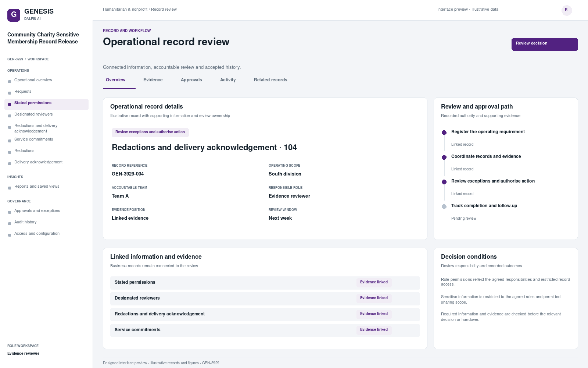Image resolution: width=588 pixels, height=368 pixels.
Task: Click Pending review status text
Action: [463, 219]
